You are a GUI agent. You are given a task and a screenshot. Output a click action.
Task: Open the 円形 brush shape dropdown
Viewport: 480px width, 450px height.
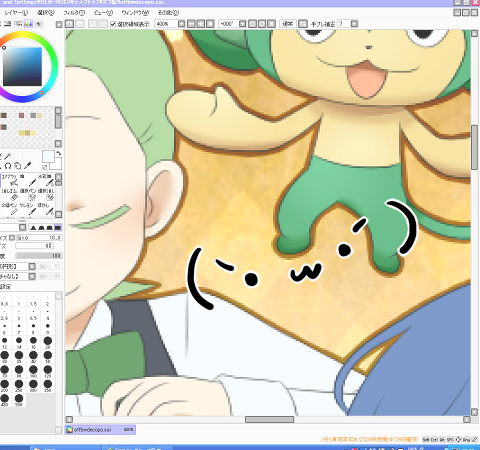click(32, 266)
